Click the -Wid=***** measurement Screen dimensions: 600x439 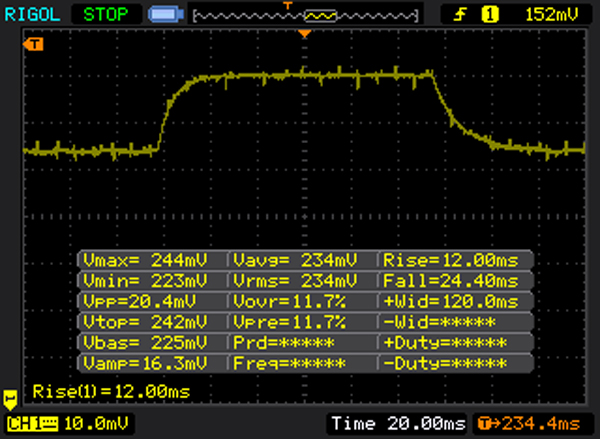click(x=439, y=322)
